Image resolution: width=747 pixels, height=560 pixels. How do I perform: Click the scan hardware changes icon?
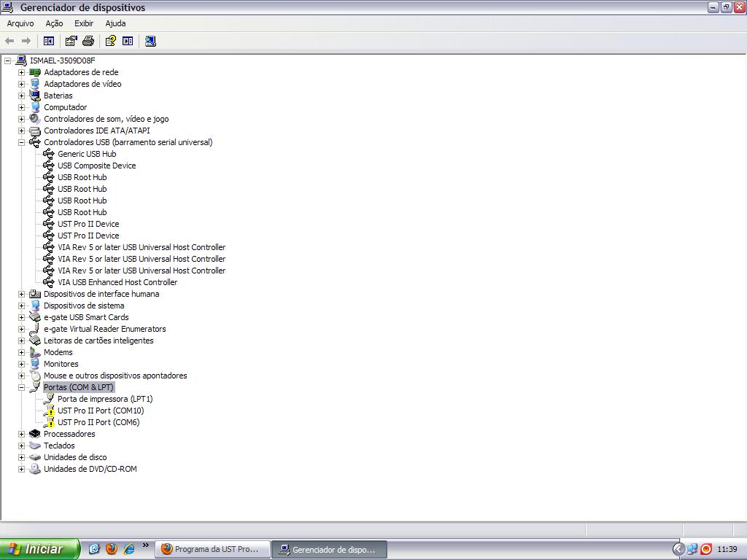150,41
